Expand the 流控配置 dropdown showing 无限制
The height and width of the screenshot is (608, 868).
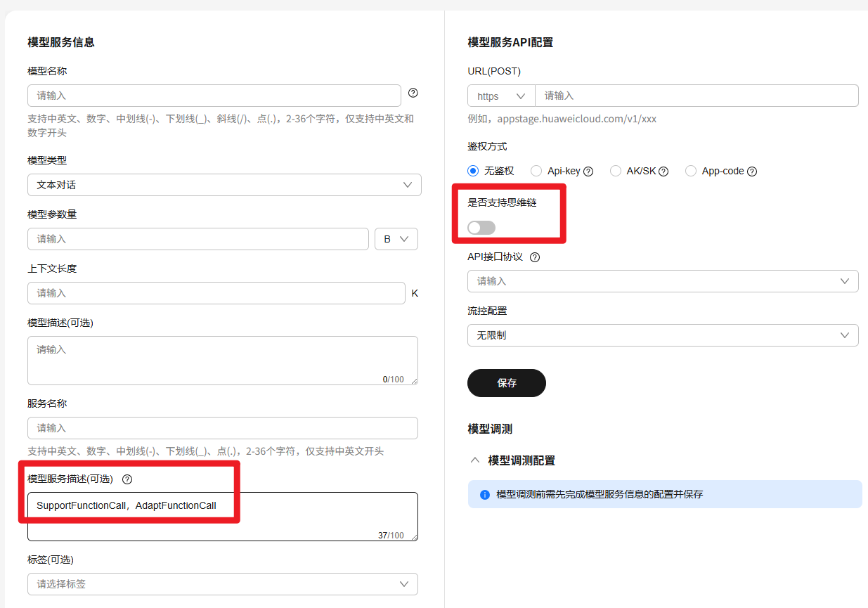(662, 335)
